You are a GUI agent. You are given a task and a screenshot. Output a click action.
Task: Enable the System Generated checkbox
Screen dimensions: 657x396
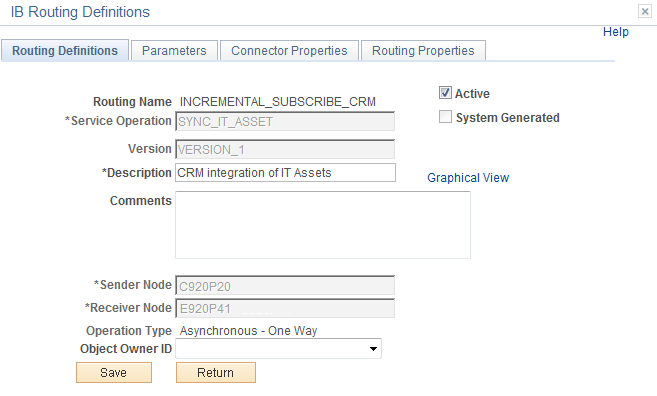(x=445, y=117)
